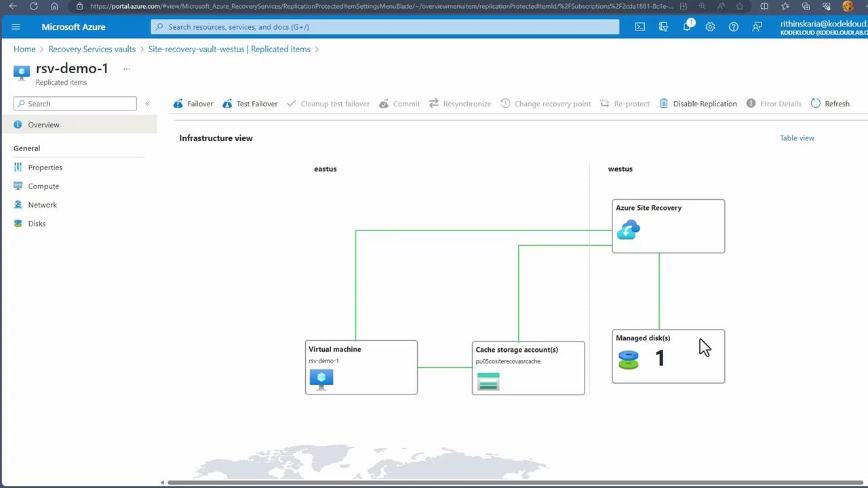
Task: Switch to Table view
Action: point(797,138)
